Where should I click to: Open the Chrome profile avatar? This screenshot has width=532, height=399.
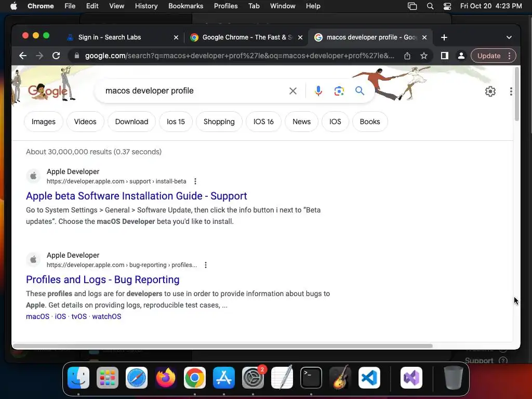(461, 56)
